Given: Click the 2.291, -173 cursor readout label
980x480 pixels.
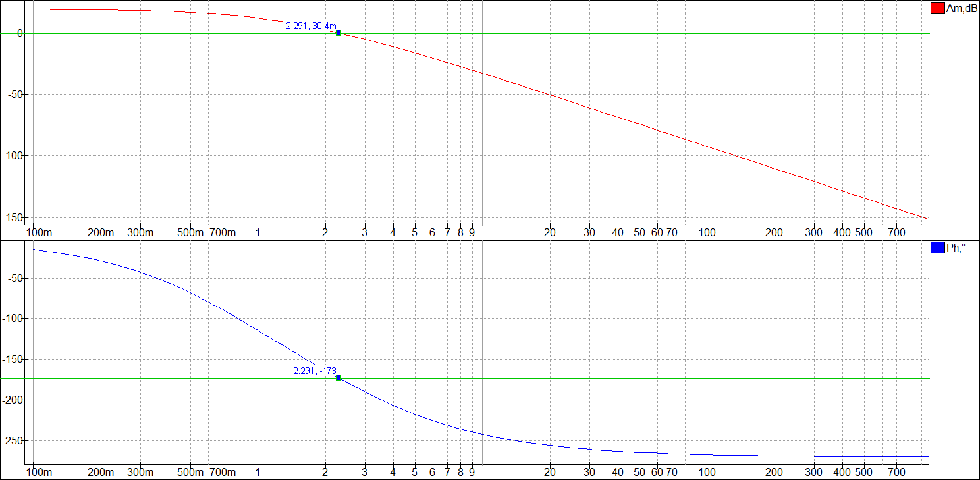Looking at the screenshot, I should (x=314, y=371).
